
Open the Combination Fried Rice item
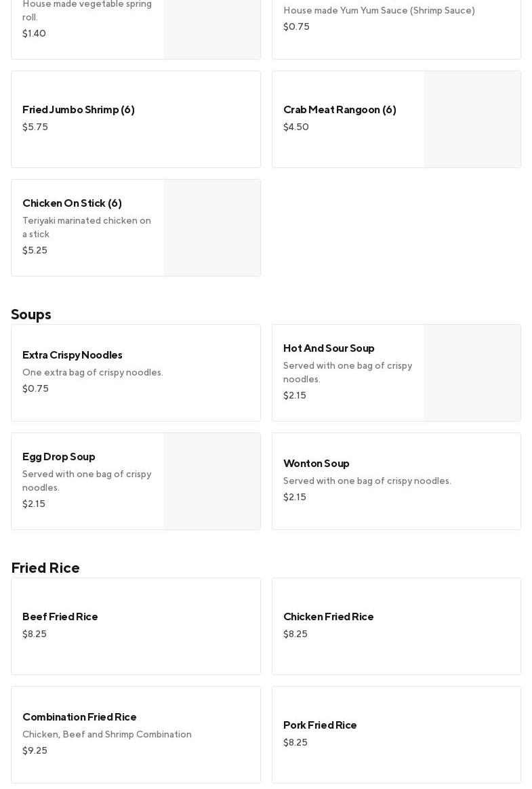point(136,734)
